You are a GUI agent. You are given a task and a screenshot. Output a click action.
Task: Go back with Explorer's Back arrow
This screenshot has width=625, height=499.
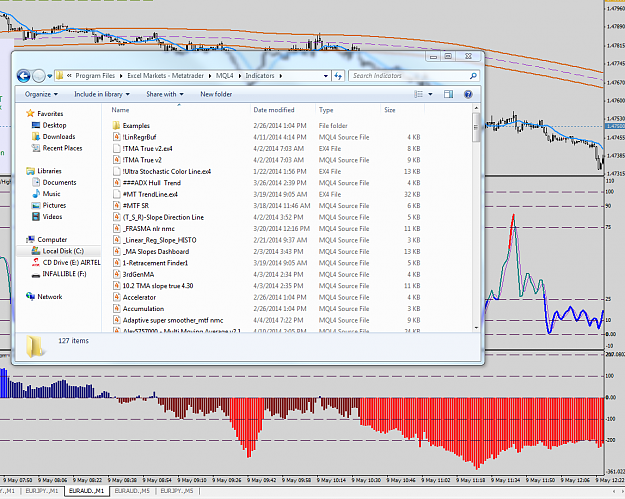[24, 76]
